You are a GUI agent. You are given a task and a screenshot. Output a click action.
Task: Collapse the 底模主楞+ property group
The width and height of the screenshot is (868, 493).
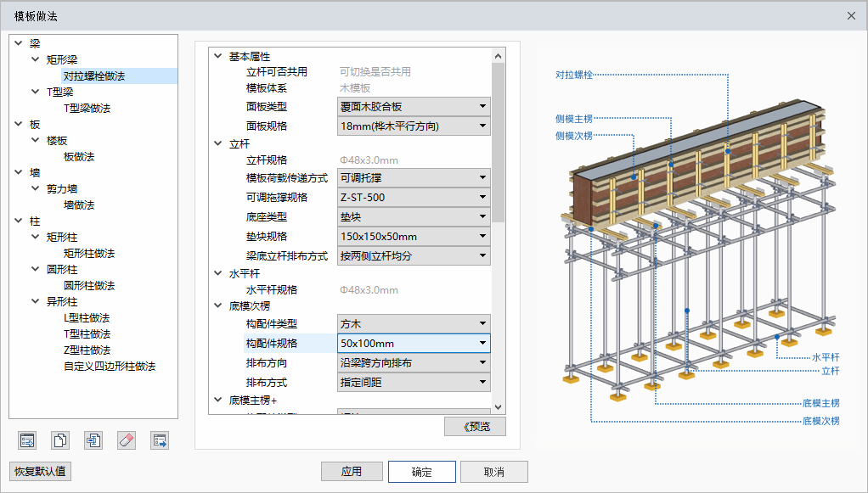218,400
